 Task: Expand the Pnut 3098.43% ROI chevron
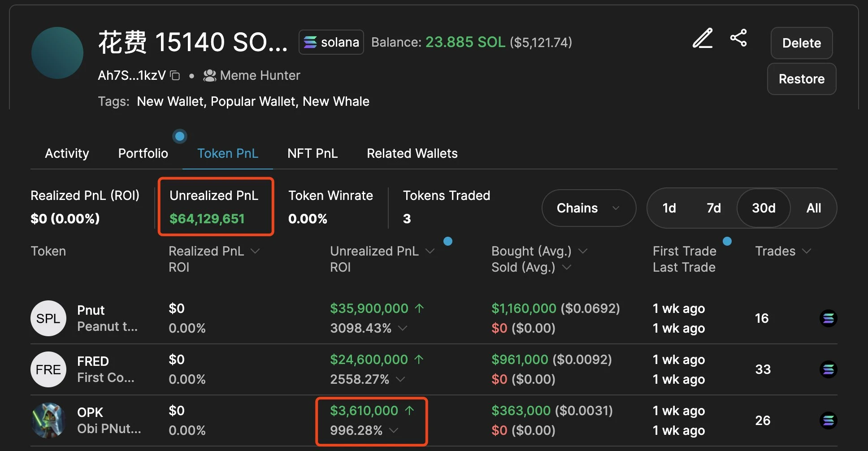coord(403,328)
